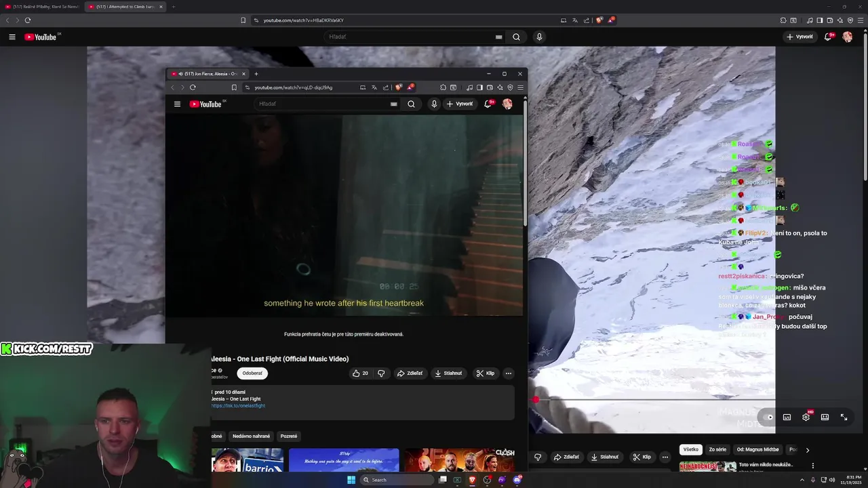The image size is (868, 488).
Task: Open the on-screen keyboard in front YouTube search
Action: coord(393,104)
